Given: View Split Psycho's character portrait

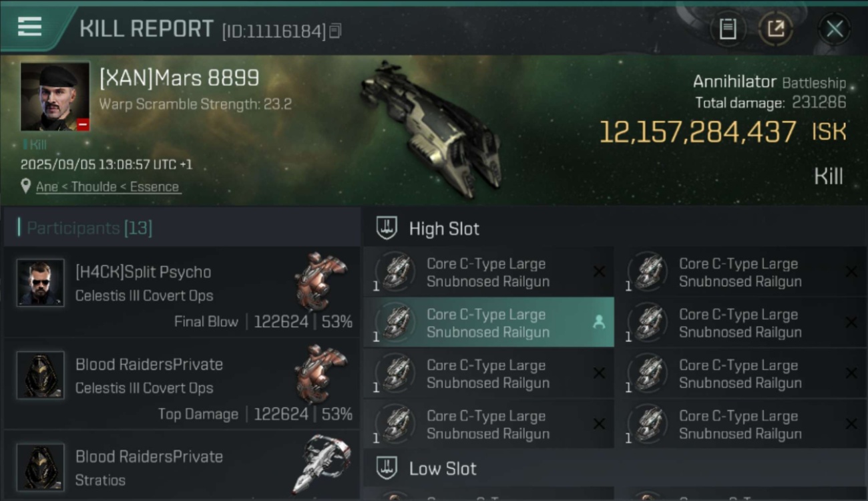Looking at the screenshot, I should 41,283.
